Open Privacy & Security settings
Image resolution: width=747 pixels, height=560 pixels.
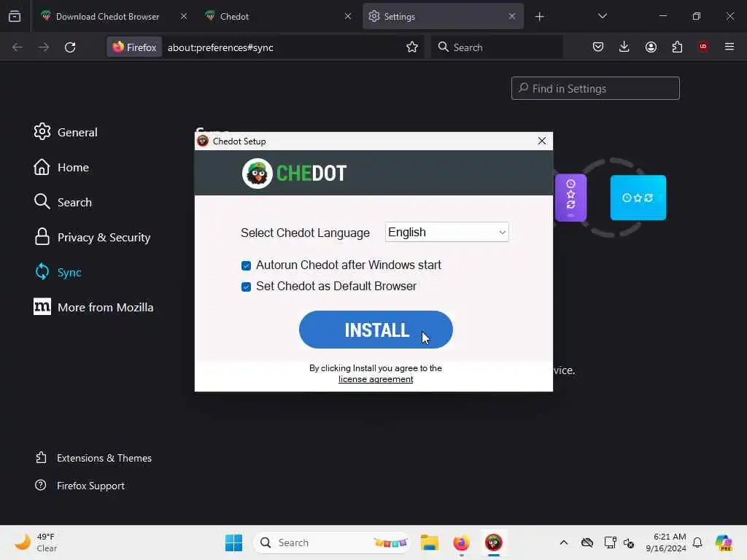pos(93,237)
